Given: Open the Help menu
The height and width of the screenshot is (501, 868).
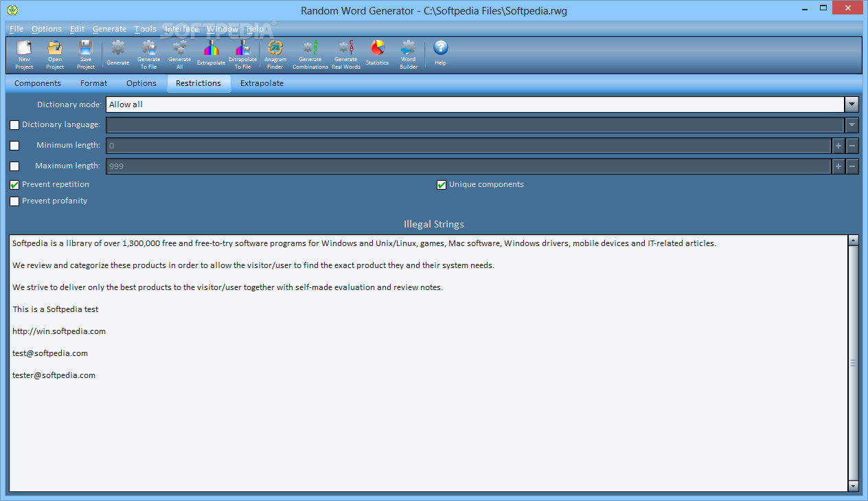Looking at the screenshot, I should point(255,29).
